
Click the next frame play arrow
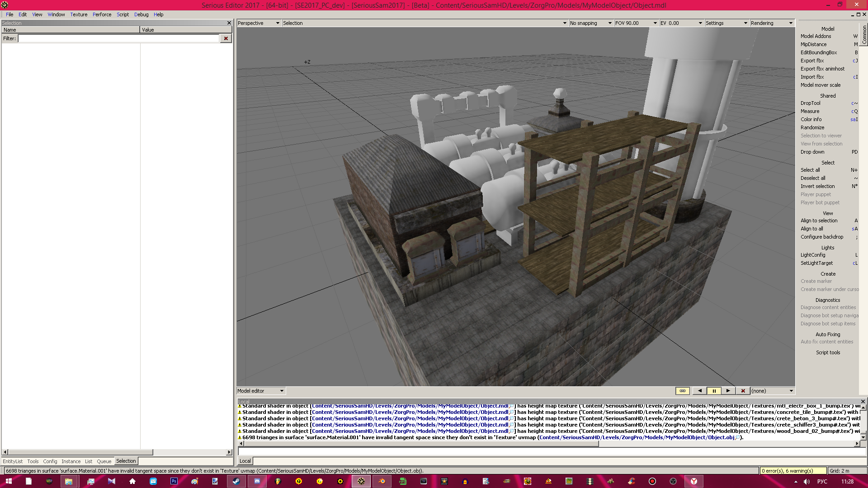pyautogui.click(x=728, y=391)
